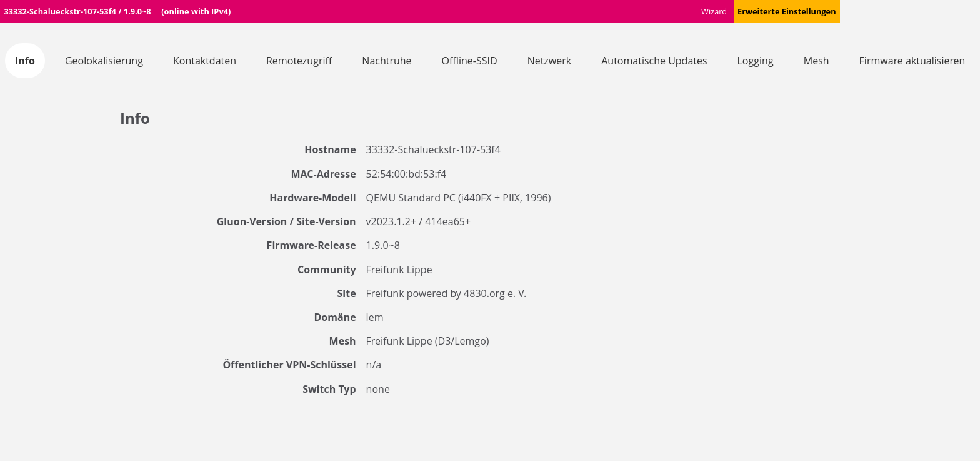Click 'Gluon-Version / Site-Version' label
The height and width of the screenshot is (461, 980).
(x=286, y=221)
